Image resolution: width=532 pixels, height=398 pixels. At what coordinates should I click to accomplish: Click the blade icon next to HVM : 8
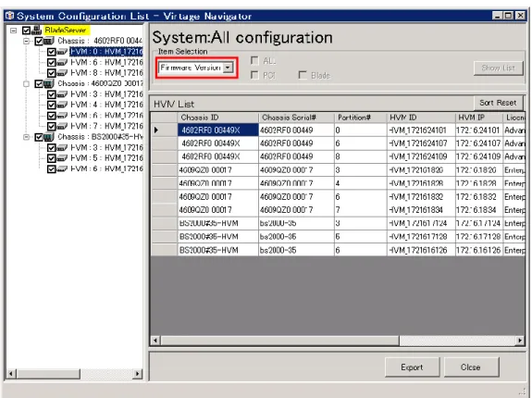coord(62,73)
